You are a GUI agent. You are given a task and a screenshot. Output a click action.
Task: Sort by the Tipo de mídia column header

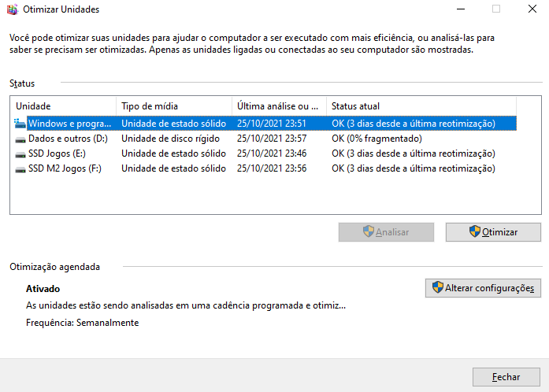point(174,106)
